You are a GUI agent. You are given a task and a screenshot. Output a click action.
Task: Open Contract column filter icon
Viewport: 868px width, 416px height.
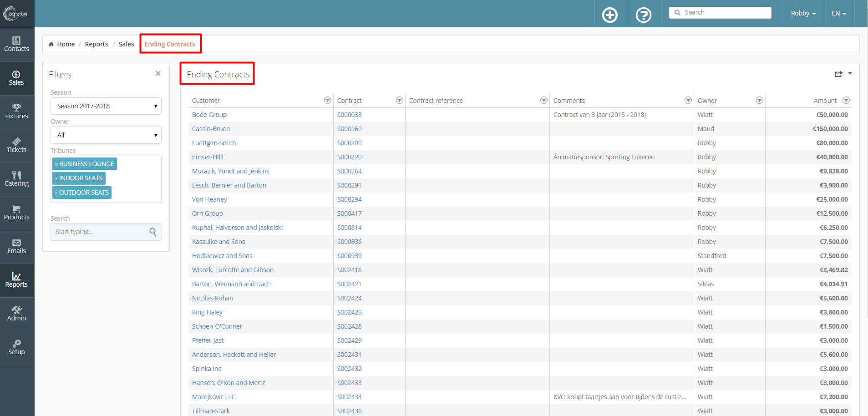tap(400, 100)
